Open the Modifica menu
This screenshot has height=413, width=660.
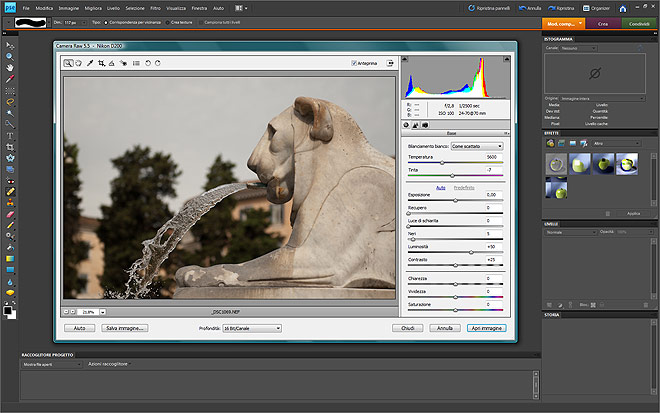click(x=44, y=8)
